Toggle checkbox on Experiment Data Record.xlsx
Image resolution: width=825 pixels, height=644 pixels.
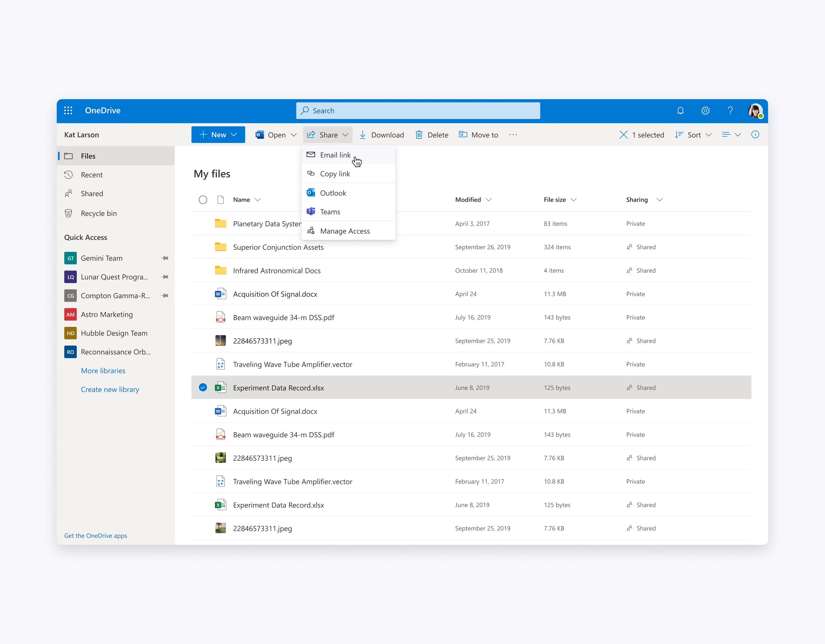[202, 387]
